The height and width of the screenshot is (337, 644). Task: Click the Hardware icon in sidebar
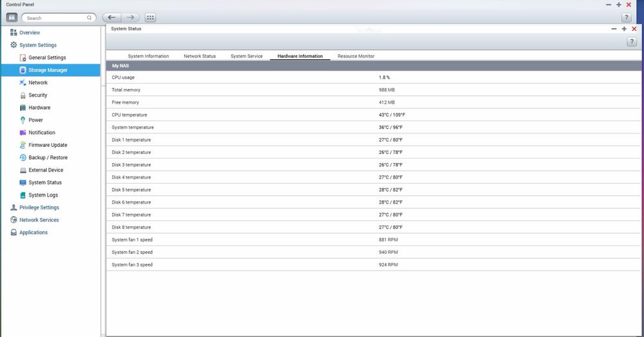point(23,108)
